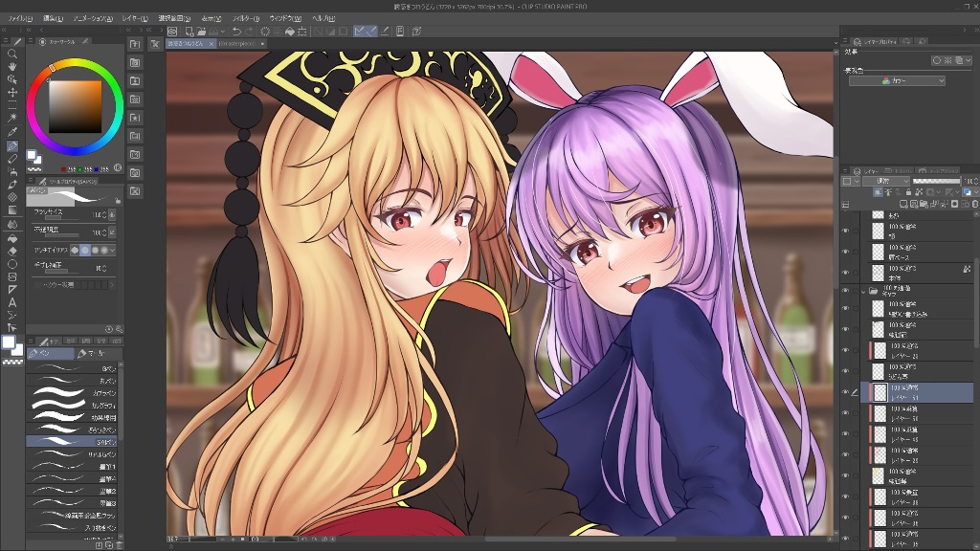Open the effect options dropdown in Layer Property
This screenshot has width=980, height=551.
click(x=968, y=60)
